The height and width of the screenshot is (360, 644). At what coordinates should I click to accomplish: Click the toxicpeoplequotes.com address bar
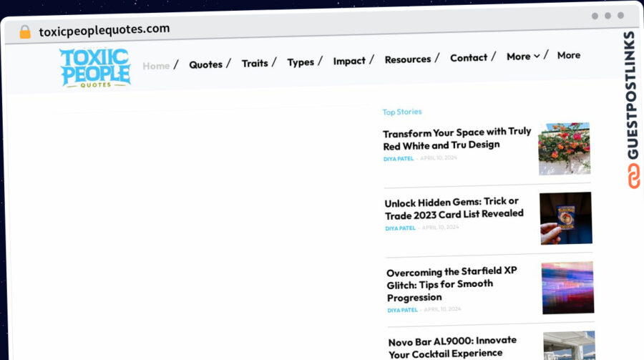coord(104,29)
